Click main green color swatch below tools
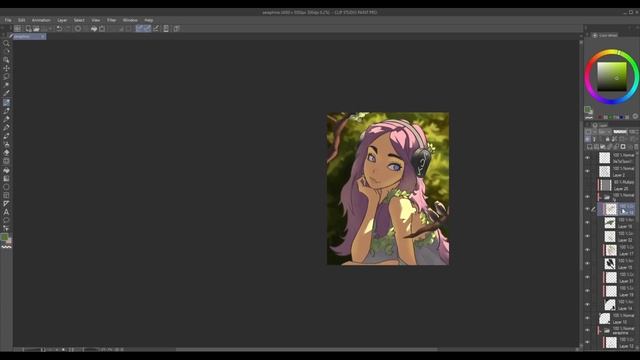 pos(4,237)
